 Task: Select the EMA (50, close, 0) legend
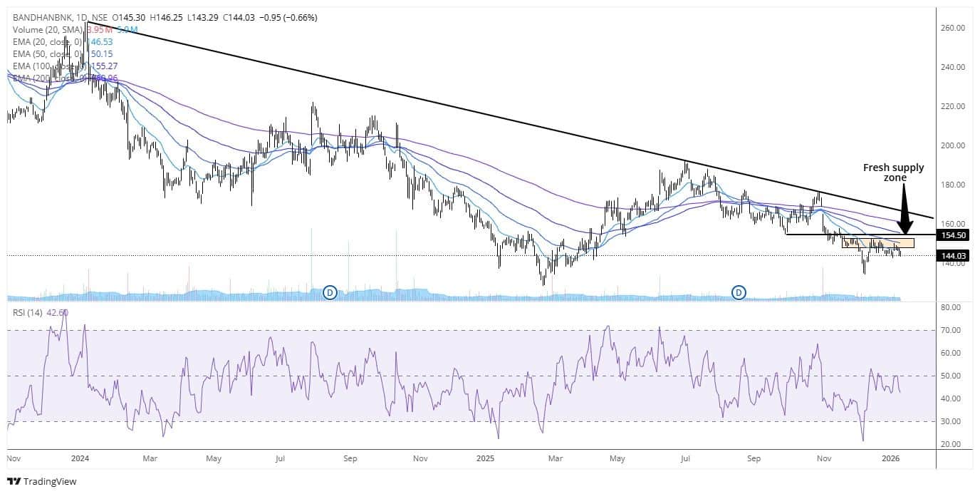pyautogui.click(x=48, y=53)
